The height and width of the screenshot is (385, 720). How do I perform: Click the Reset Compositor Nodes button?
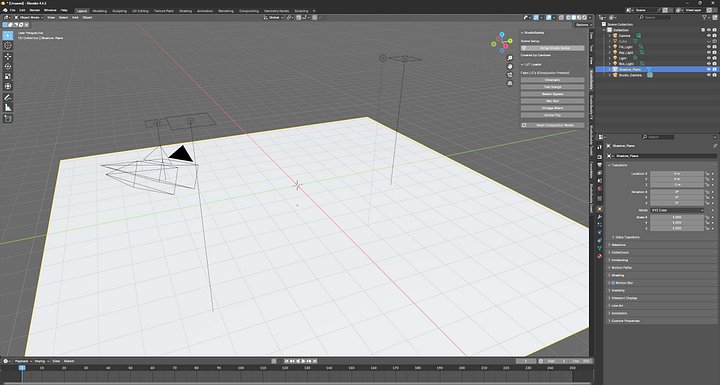tap(552, 125)
